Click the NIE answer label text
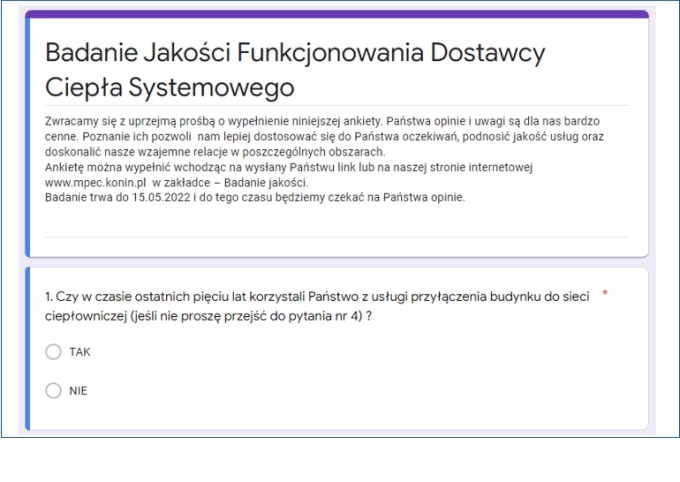Viewport: 680px width, 482px height. (x=78, y=391)
